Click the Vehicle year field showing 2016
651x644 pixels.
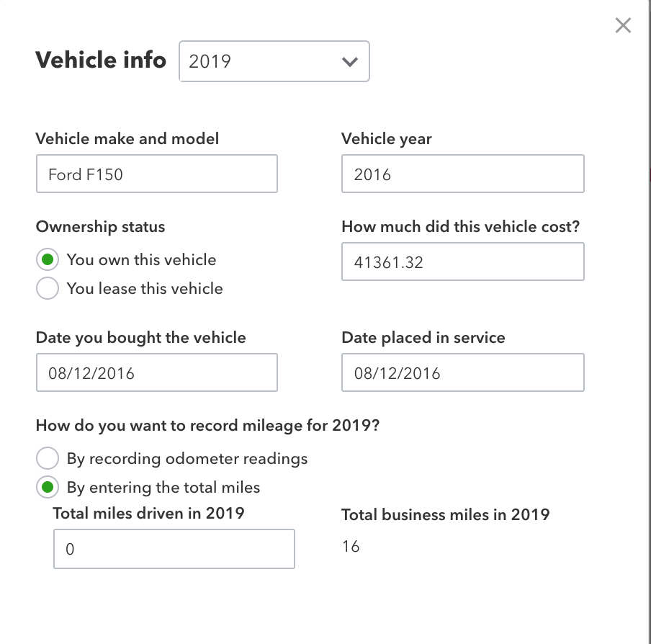463,174
